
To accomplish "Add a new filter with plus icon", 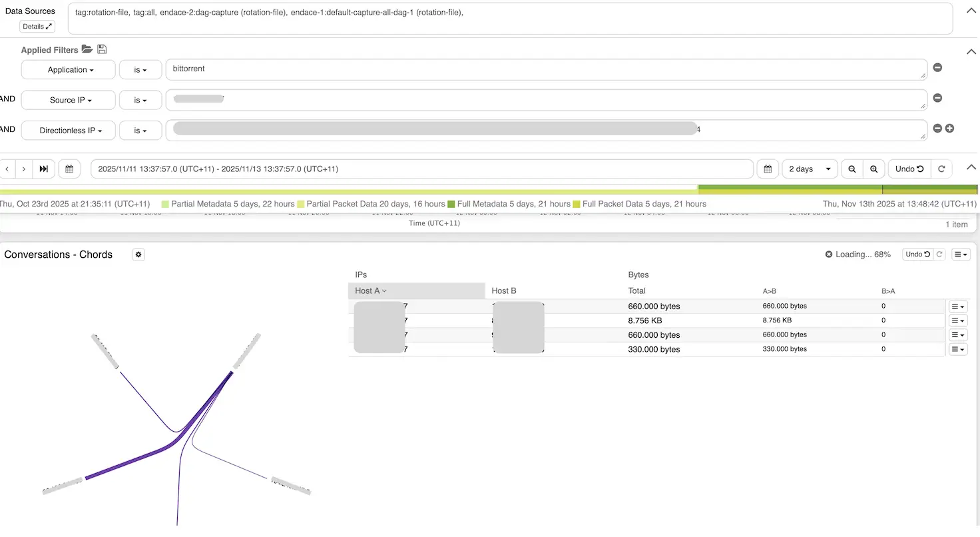I will pyautogui.click(x=949, y=129).
